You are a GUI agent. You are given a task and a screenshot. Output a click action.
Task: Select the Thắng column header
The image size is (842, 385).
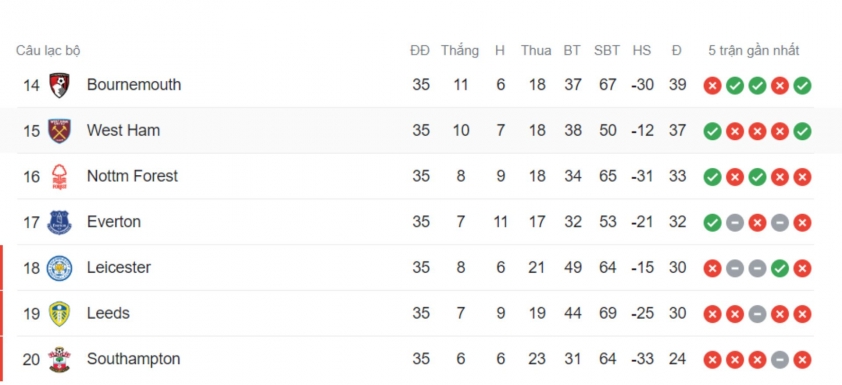click(x=460, y=50)
